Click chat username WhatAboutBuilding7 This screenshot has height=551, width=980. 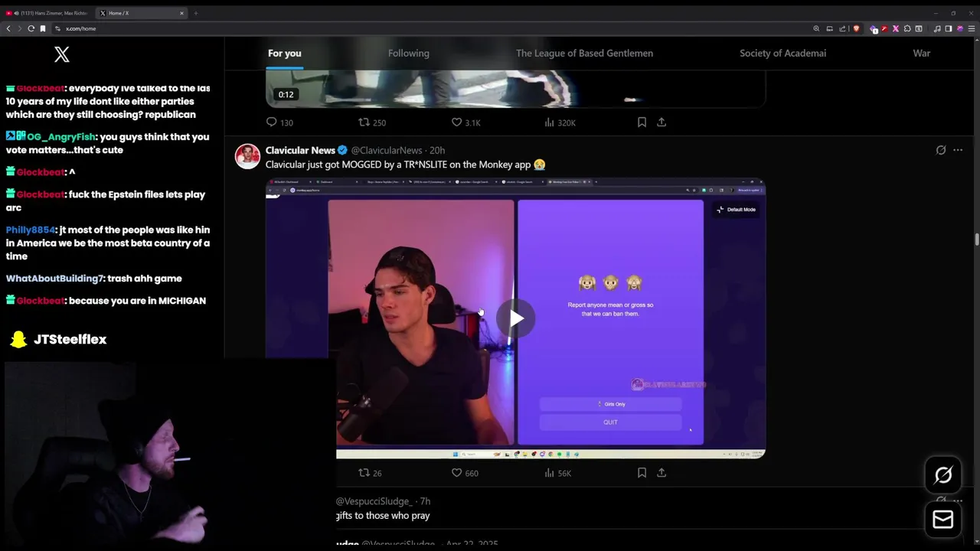[x=54, y=279]
